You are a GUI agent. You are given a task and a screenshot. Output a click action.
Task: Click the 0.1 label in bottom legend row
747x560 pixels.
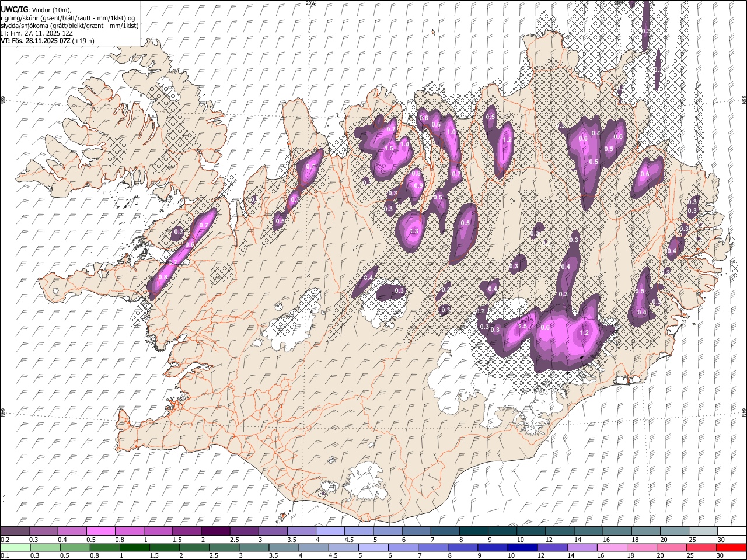pos(4,556)
